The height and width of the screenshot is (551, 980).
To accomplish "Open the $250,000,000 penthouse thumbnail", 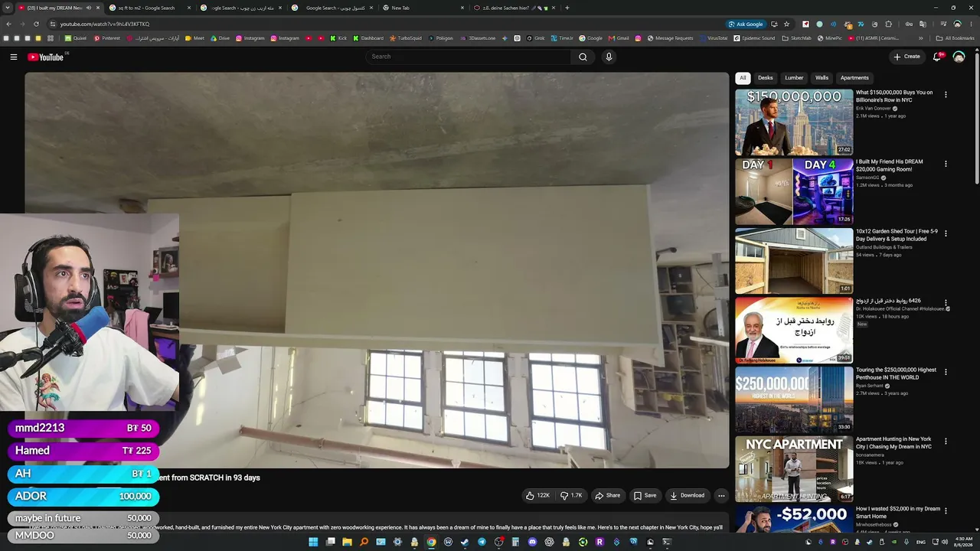I will 794,399.
